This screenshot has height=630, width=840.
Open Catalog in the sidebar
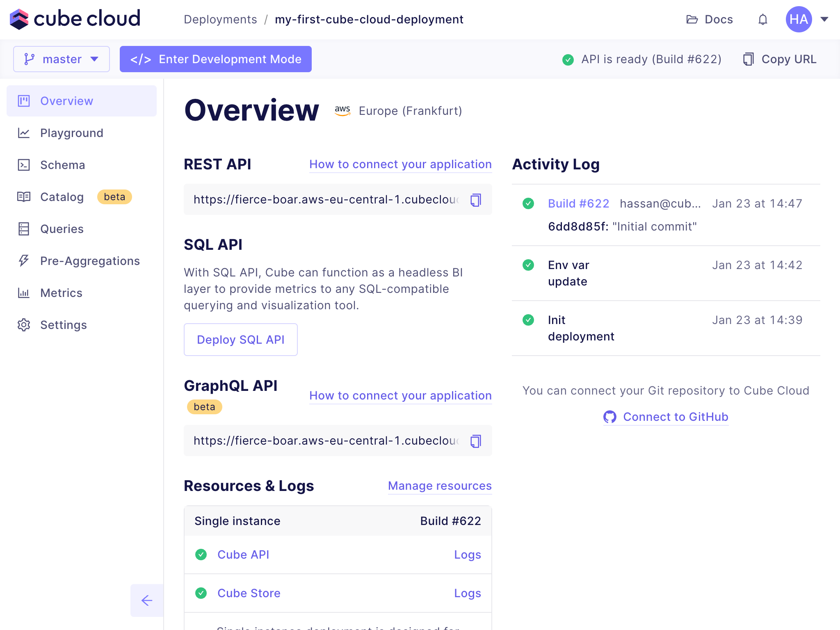[x=82, y=197]
